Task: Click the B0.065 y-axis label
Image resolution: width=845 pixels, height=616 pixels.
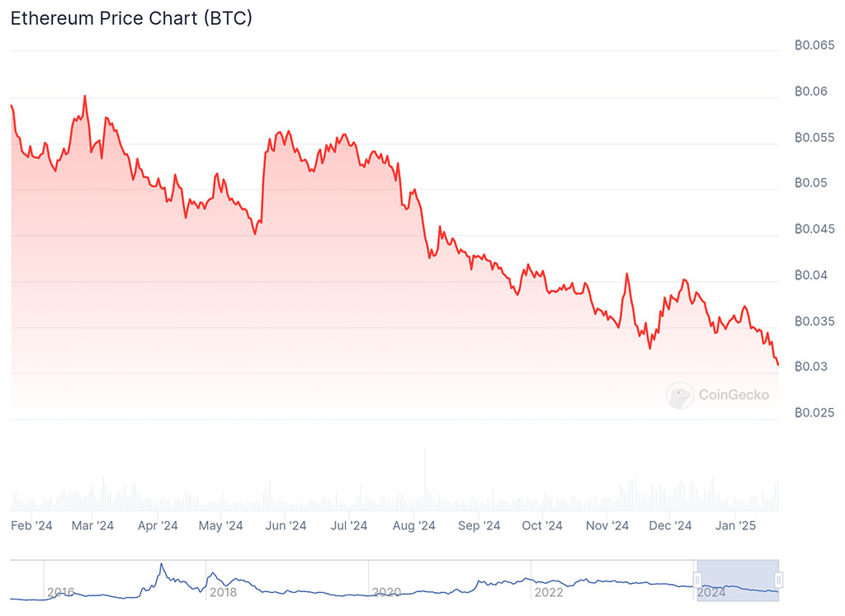Action: pos(814,45)
